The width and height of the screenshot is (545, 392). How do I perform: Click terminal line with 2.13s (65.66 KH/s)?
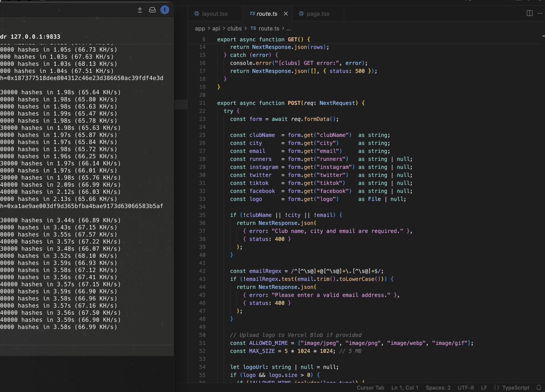[x=59, y=199]
